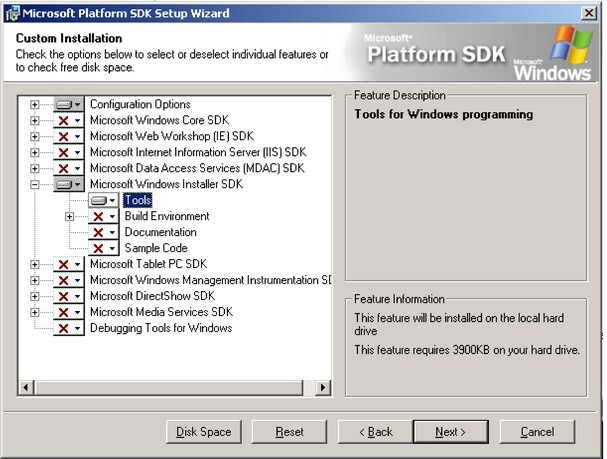607x459 pixels.
Task: Select Debugging Tools for Windows label
Action: pos(161,328)
